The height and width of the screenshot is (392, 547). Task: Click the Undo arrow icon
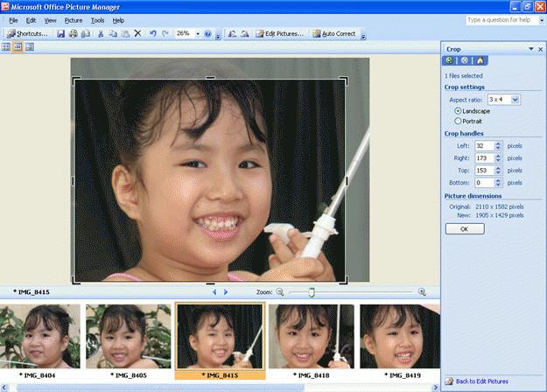[152, 33]
